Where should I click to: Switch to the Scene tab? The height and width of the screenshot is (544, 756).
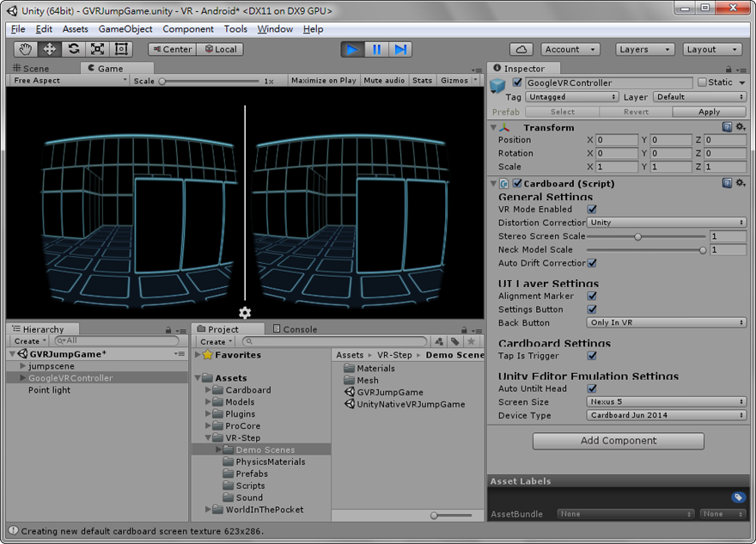[x=31, y=69]
